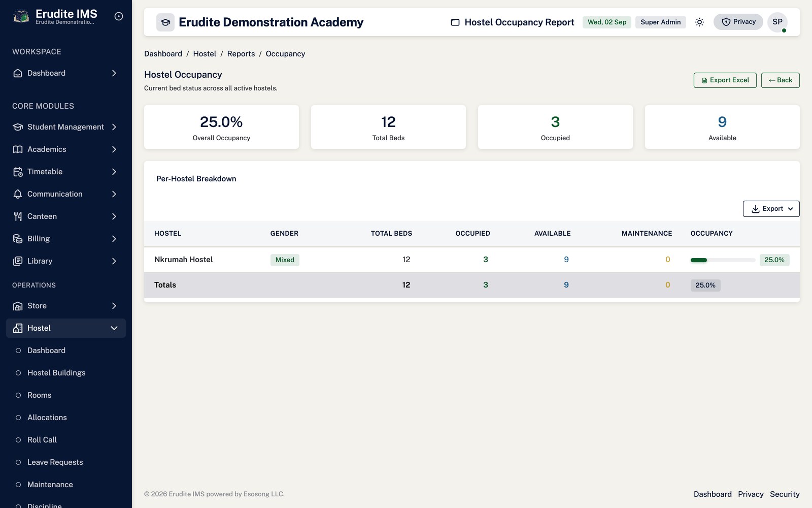The image size is (812, 508).
Task: Expand the Billing menu chevron
Action: pyautogui.click(x=114, y=239)
